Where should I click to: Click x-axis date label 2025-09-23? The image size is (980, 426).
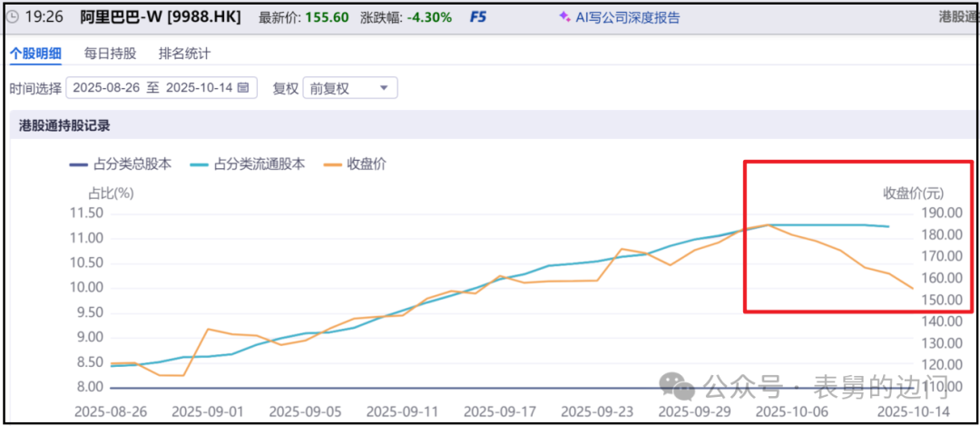pyautogui.click(x=599, y=411)
